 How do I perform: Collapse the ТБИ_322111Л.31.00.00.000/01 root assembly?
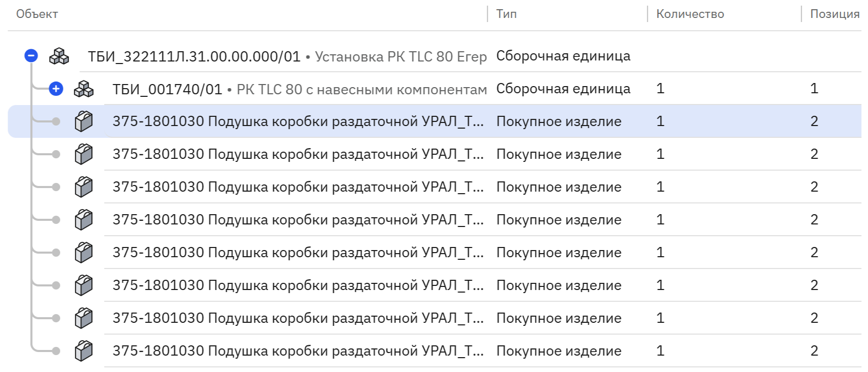click(31, 55)
